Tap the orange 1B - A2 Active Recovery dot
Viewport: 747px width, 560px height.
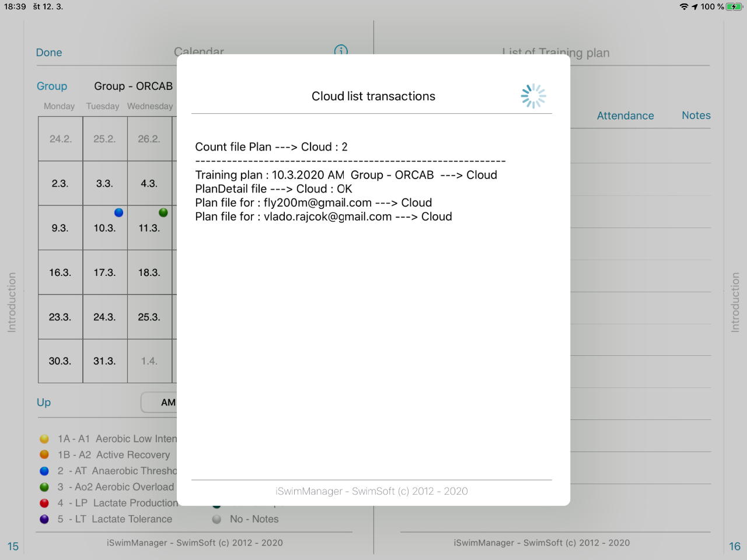[44, 454]
